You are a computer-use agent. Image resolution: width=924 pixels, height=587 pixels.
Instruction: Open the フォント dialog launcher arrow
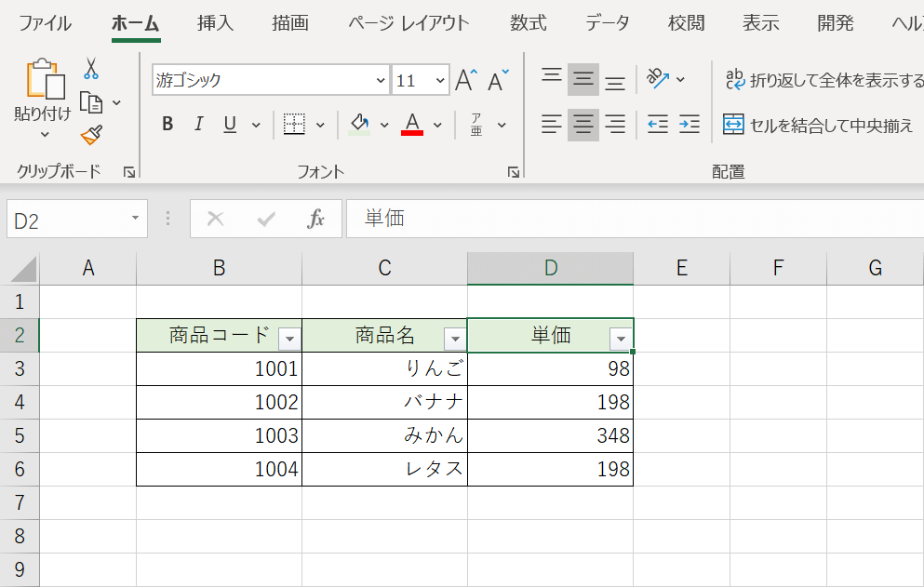point(513,170)
